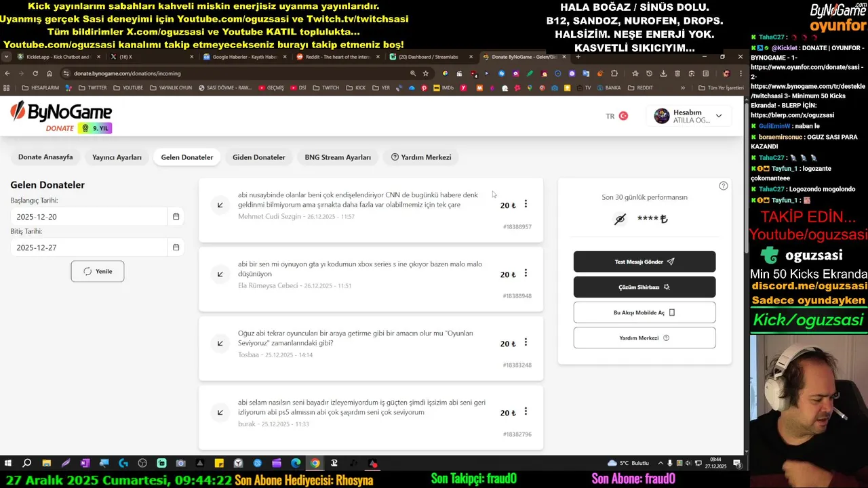The height and width of the screenshot is (488, 868).
Task: Click the Başlangıç Tarihi date field
Action: [x=89, y=217]
